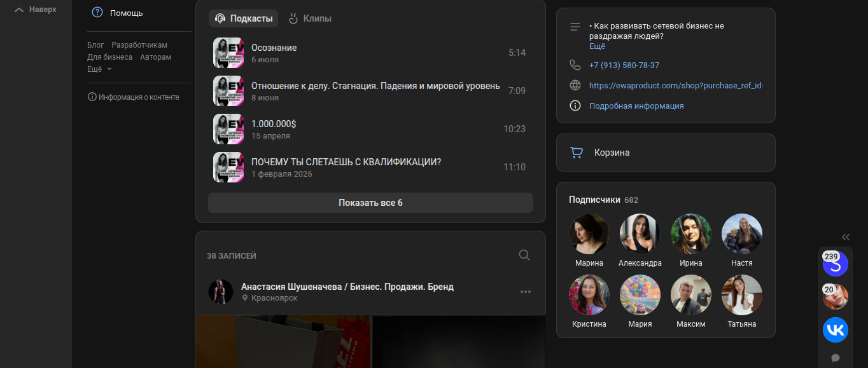
Task: Open the Корзина cart button
Action: 666,153
